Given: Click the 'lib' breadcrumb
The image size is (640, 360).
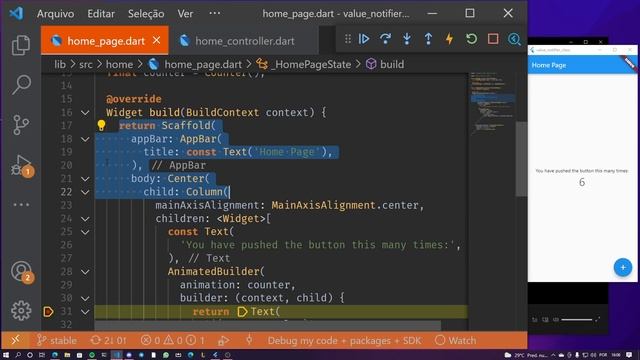Looking at the screenshot, I should point(60,64).
